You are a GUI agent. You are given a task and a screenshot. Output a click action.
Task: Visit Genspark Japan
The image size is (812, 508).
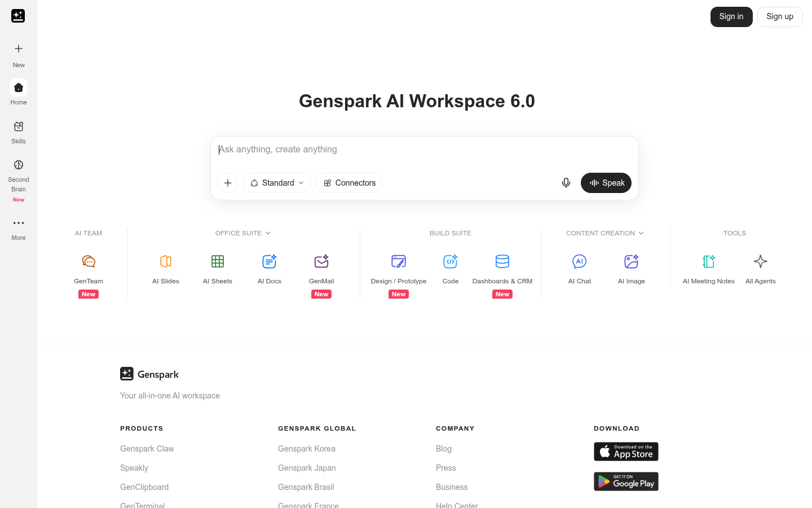[307, 468]
